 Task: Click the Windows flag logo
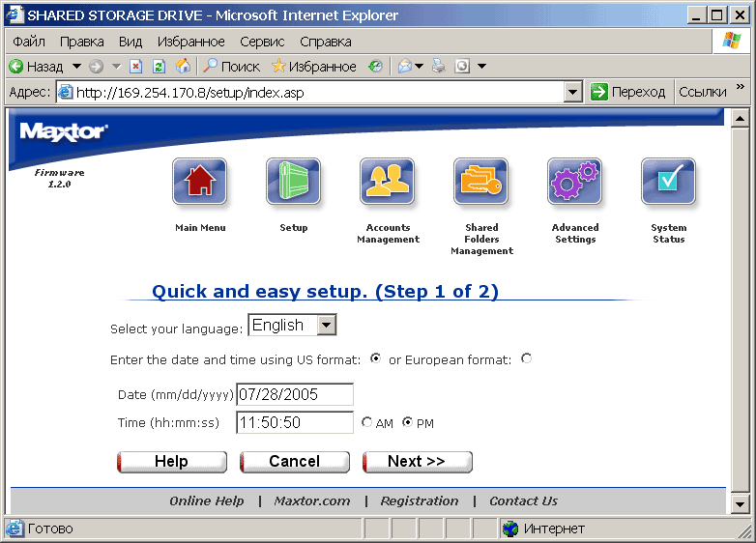point(732,41)
